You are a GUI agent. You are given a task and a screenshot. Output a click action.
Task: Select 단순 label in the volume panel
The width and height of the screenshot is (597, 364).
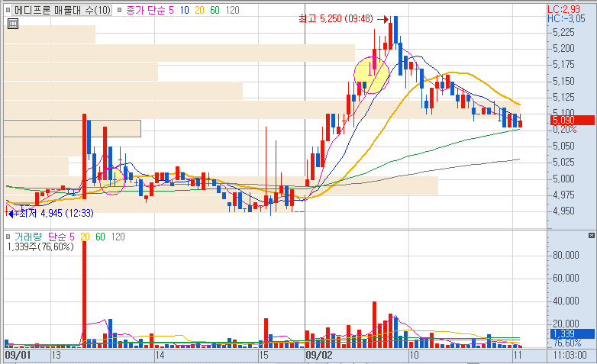(x=57, y=237)
